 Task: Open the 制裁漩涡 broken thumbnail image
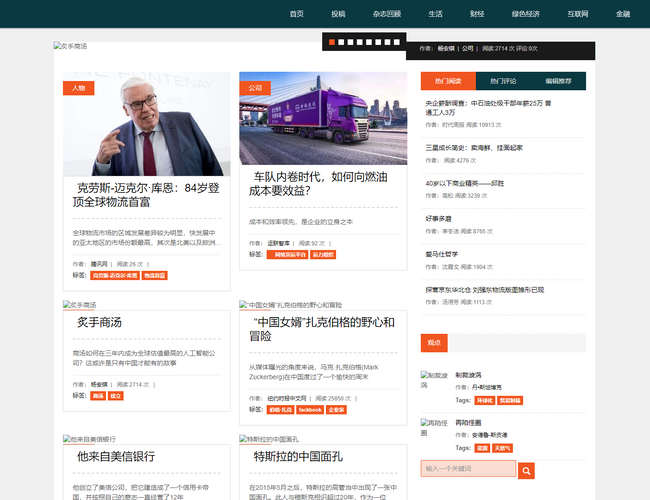(x=436, y=379)
